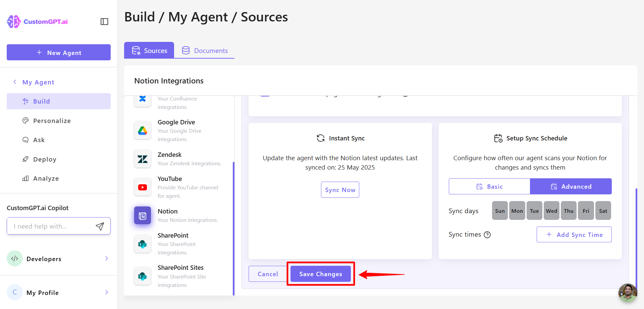
Task: Select the Notion integration icon
Action: pyautogui.click(x=143, y=215)
